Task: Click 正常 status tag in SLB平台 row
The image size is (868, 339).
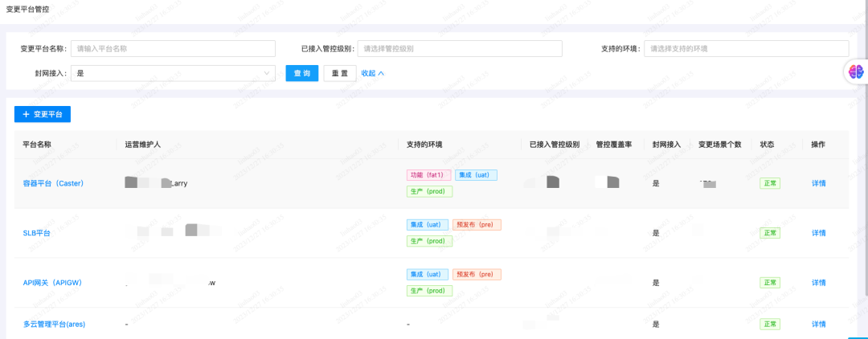Action: tap(770, 233)
